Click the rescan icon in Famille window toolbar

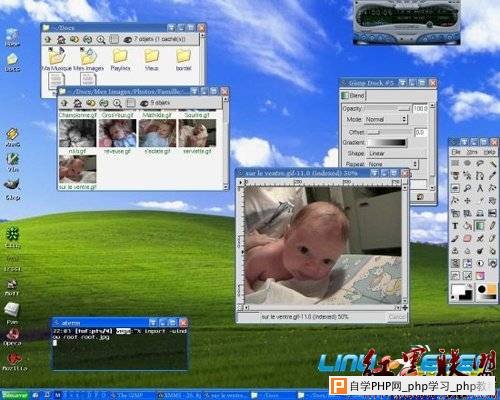pyautogui.click(x=104, y=103)
